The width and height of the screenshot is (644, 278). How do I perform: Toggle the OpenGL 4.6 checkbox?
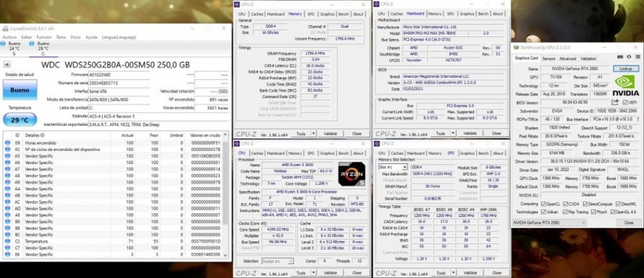tap(613, 212)
